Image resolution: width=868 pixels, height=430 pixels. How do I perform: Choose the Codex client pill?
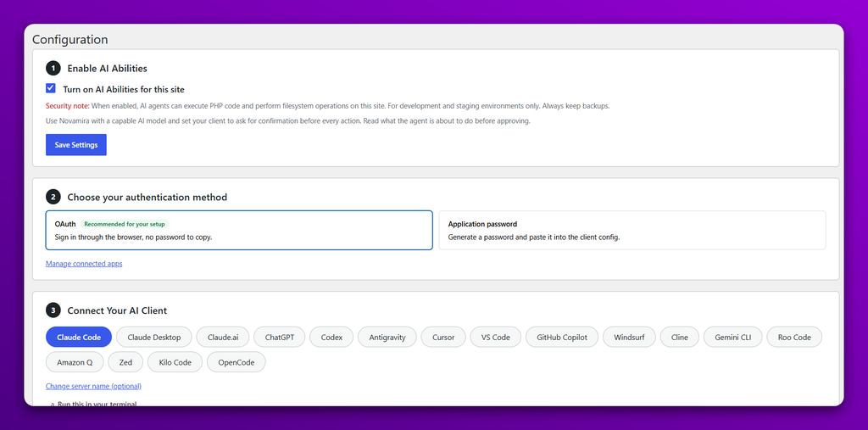(331, 337)
